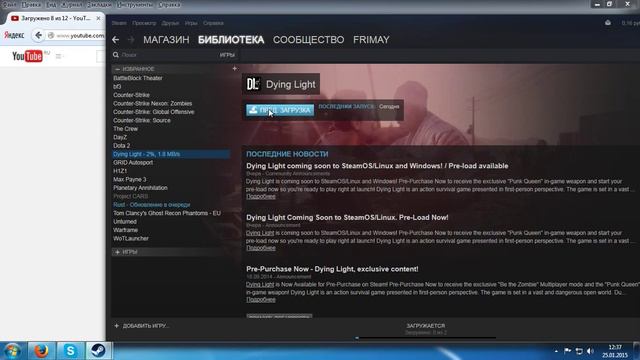Open headline 'Dying Light Coming Soon to SteamOS/Linux. Pre-Load Now!'
The height and width of the screenshot is (360, 640).
pos(347,218)
